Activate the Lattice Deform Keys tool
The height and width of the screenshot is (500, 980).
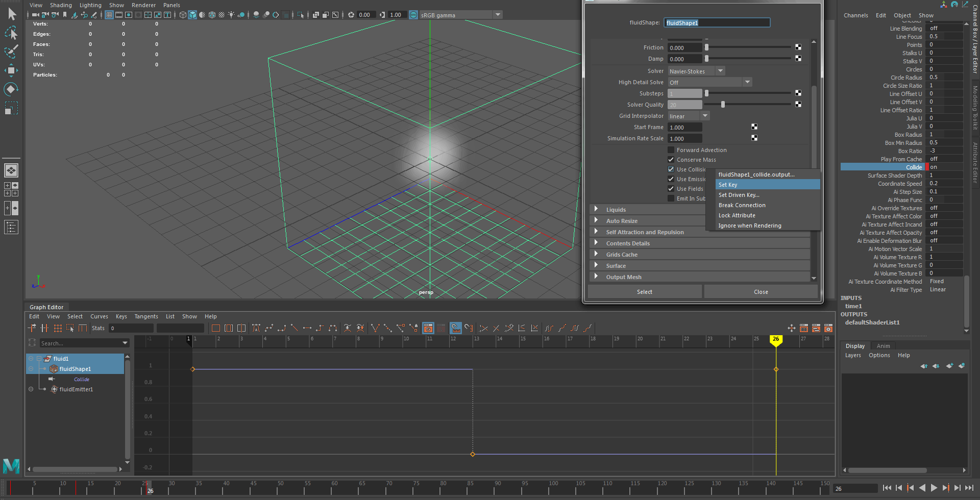point(58,328)
